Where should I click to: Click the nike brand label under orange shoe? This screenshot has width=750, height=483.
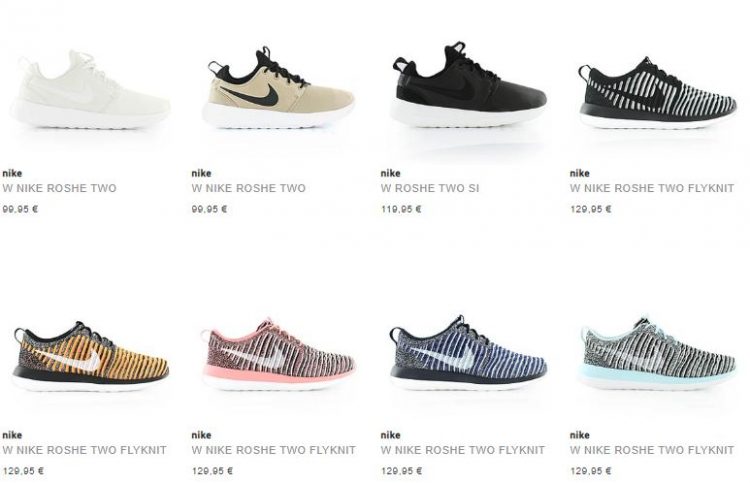click(12, 435)
